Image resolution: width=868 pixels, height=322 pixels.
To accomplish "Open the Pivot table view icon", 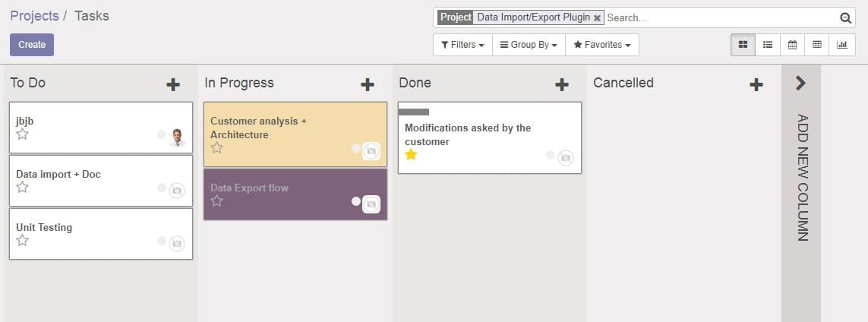I will 817,45.
